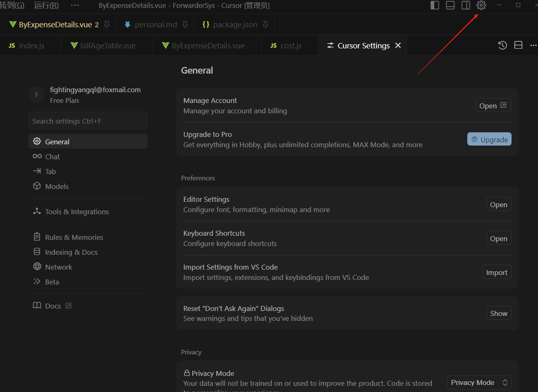Toggle the bottom panel layout icon

450,5
